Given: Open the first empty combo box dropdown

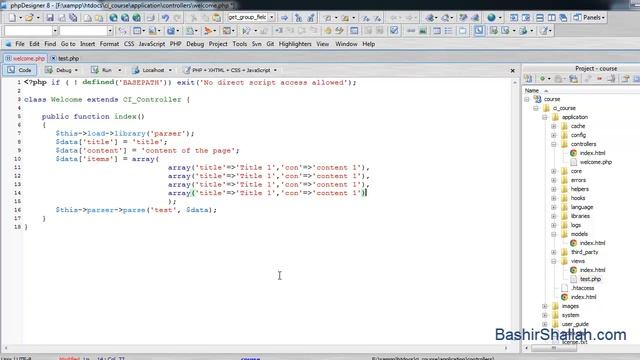Looking at the screenshot, I should click(55, 31).
